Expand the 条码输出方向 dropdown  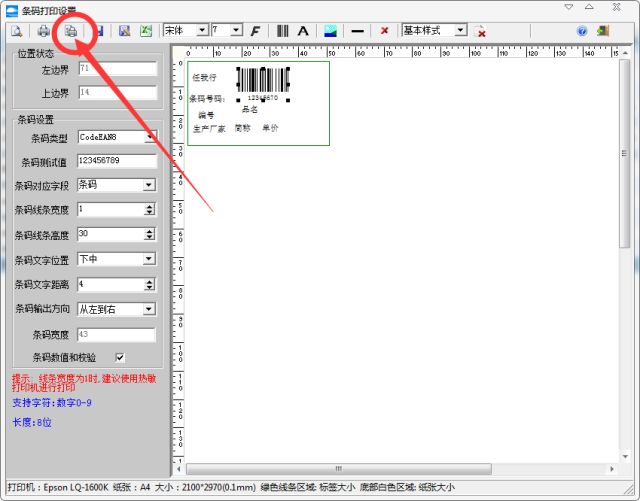point(149,309)
